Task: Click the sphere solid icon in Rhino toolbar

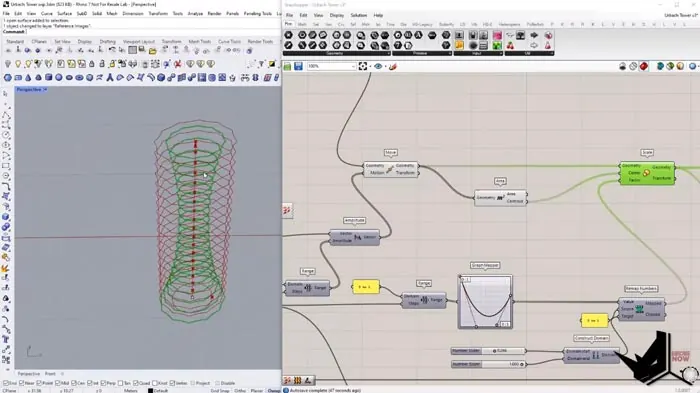Action: tap(58, 78)
